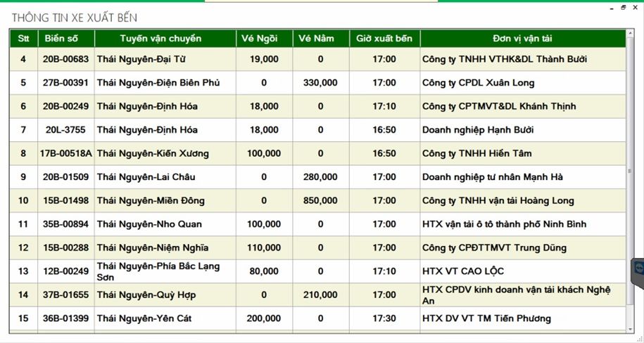Select operator HTX CPDV kinh doanh Nghệ An
This screenshot has width=644, height=343.
pos(523,295)
